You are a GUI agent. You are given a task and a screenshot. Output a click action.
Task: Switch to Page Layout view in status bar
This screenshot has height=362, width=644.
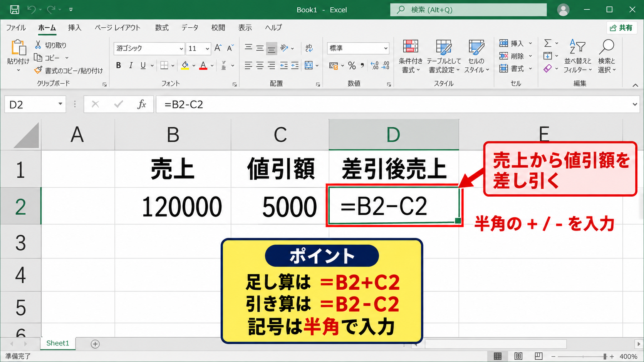[518, 356]
